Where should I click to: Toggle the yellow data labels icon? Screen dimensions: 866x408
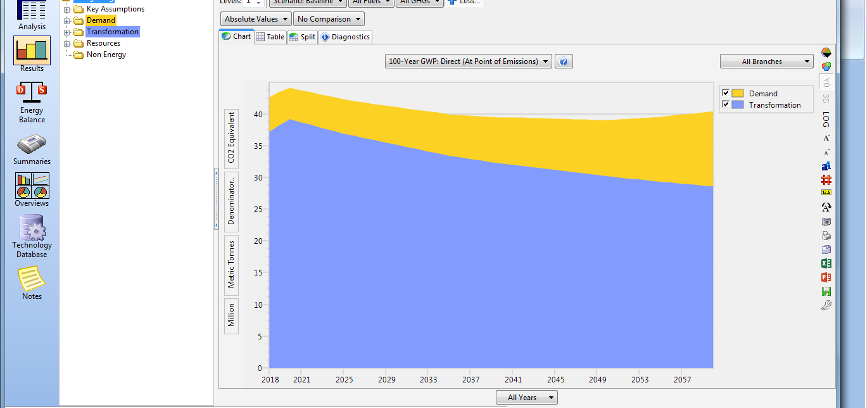(x=826, y=193)
